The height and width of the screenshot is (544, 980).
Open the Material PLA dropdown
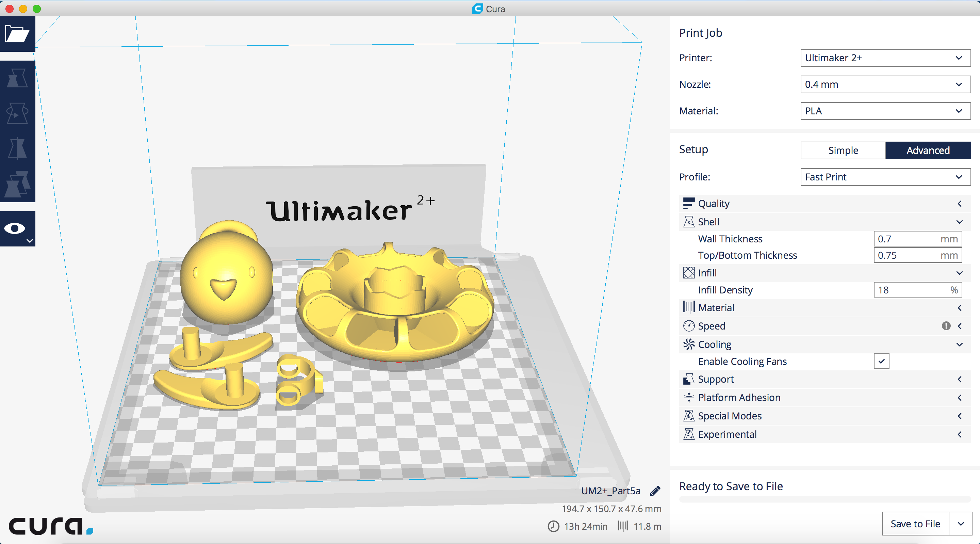point(885,111)
